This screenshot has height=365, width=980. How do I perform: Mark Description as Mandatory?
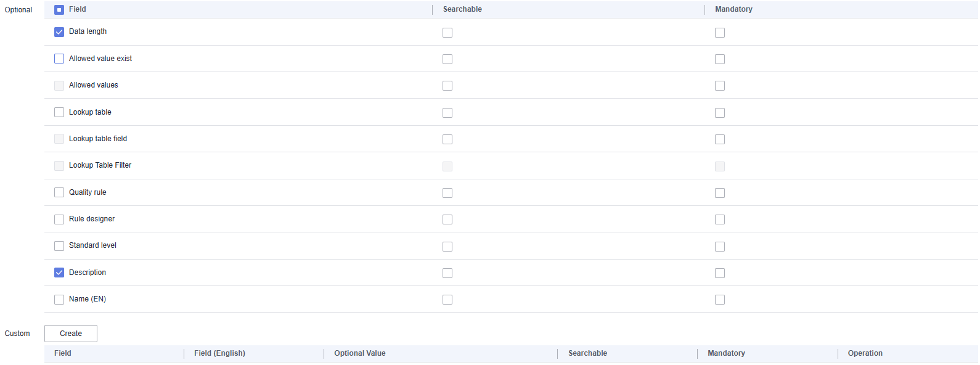coord(720,273)
